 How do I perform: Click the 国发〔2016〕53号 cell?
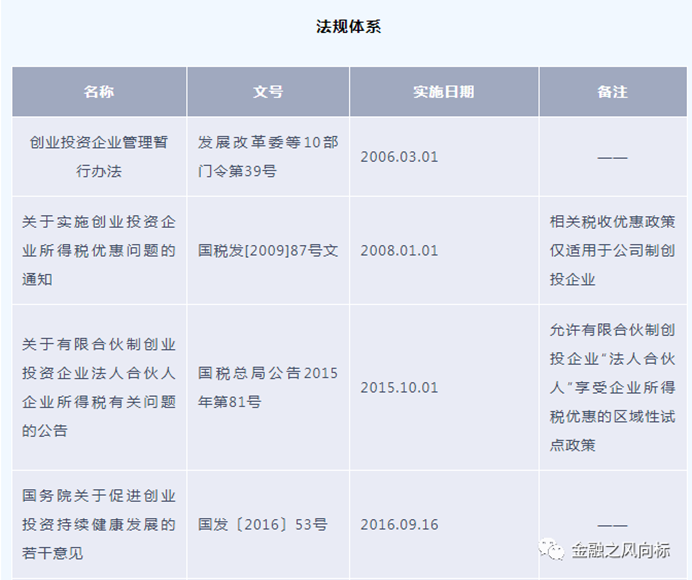[263, 524]
